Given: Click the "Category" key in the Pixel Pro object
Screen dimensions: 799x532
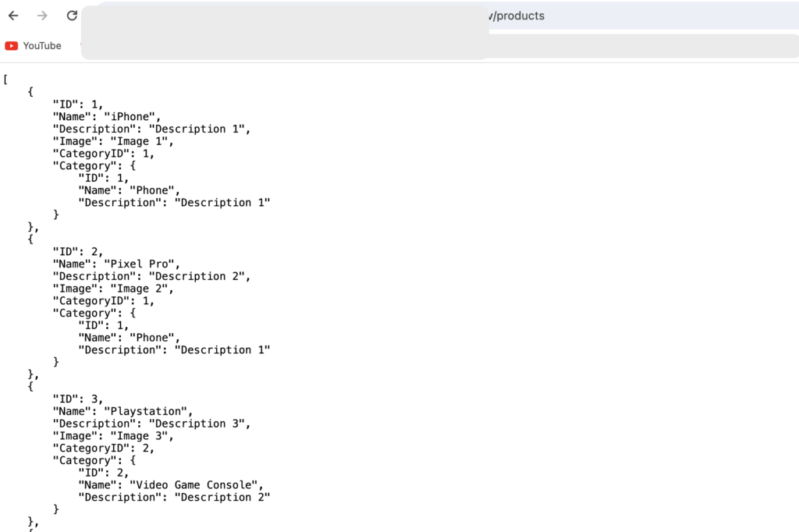Looking at the screenshot, I should (x=81, y=313).
